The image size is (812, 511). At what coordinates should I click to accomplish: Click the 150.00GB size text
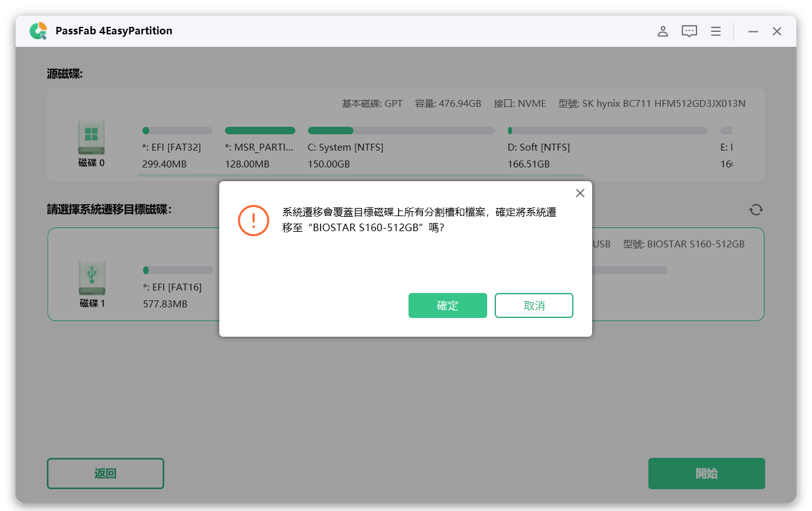point(329,164)
